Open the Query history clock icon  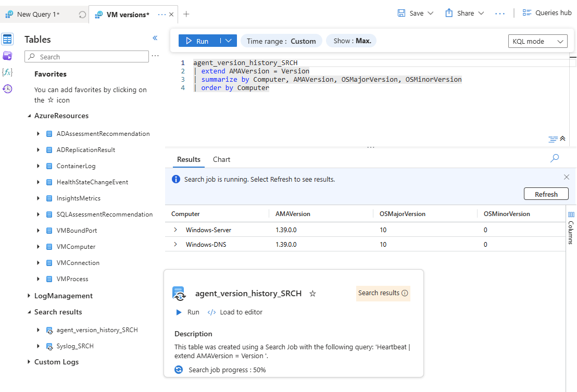7,88
